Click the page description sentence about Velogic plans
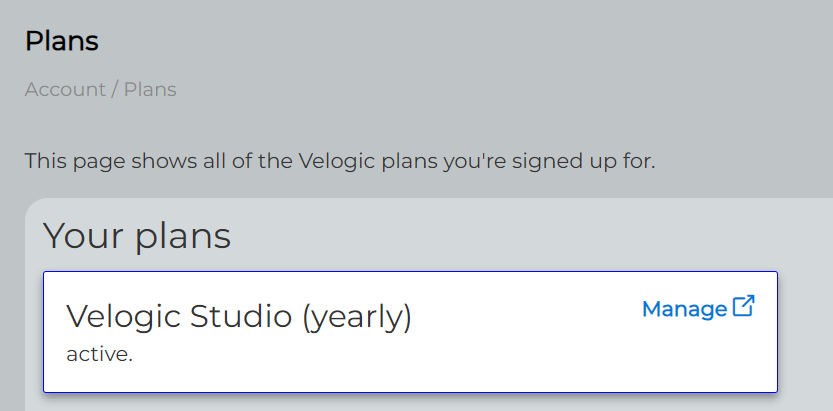The image size is (833, 411). (340, 161)
